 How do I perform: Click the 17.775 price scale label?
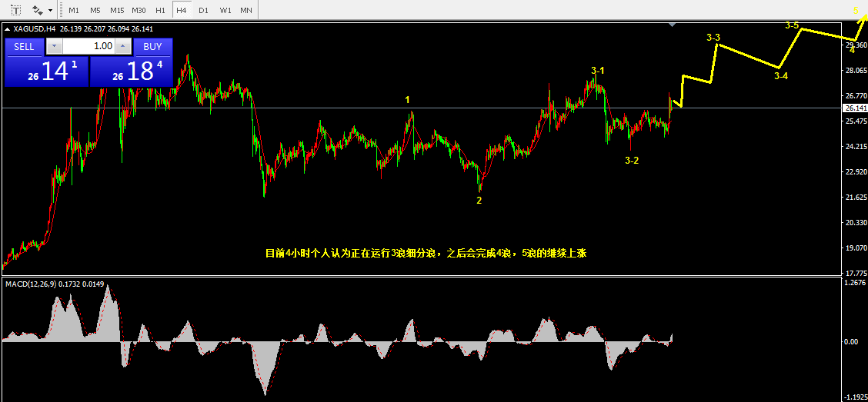click(855, 273)
